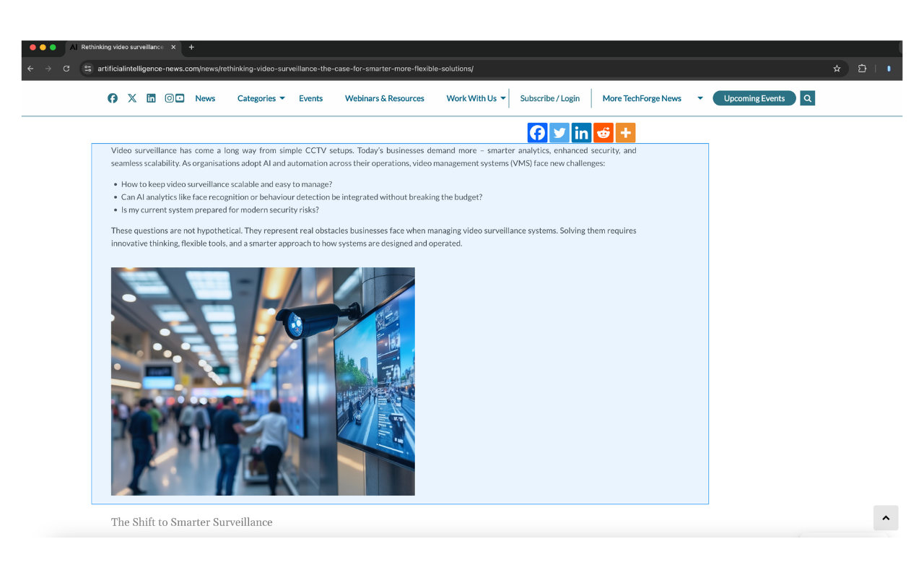This screenshot has height=578, width=924.
Task: Open more sharing options with the plus icon
Action: [x=625, y=132]
